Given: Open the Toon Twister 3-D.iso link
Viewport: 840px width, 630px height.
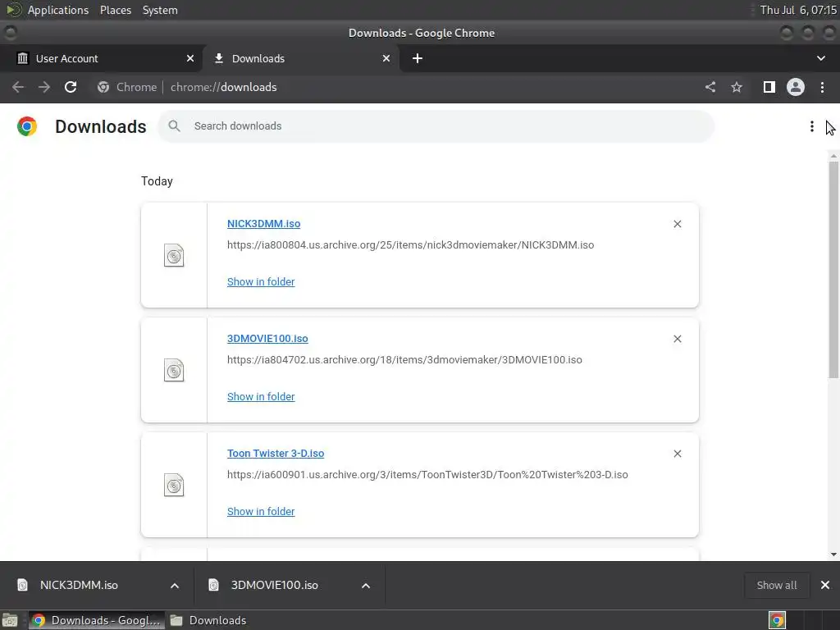Looking at the screenshot, I should tap(276, 454).
